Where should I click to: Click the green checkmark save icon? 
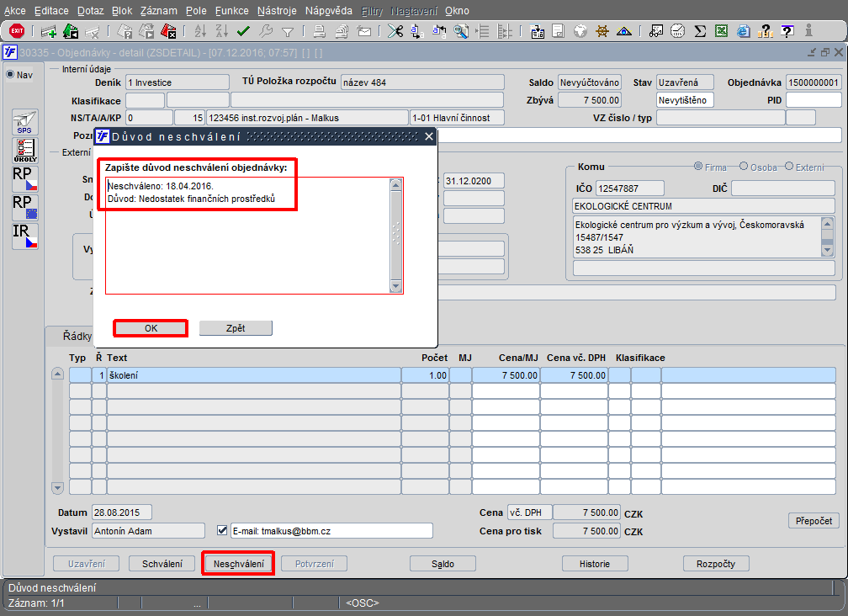pyautogui.click(x=243, y=31)
